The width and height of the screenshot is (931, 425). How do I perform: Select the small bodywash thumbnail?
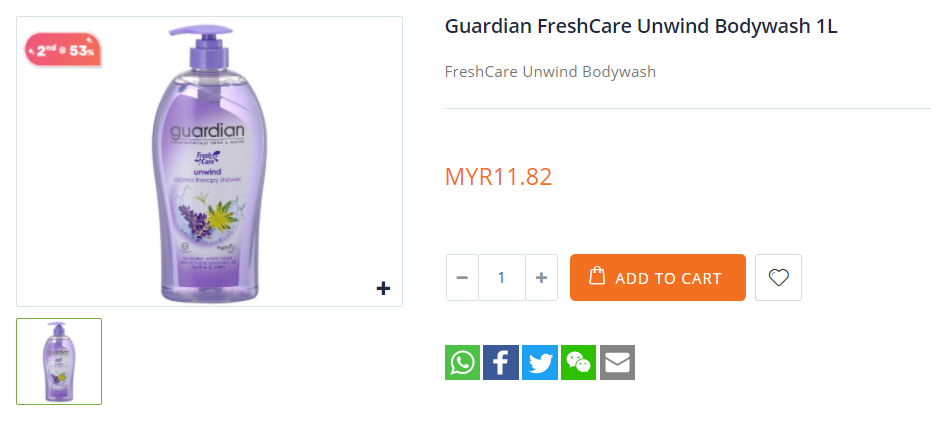[x=59, y=361]
